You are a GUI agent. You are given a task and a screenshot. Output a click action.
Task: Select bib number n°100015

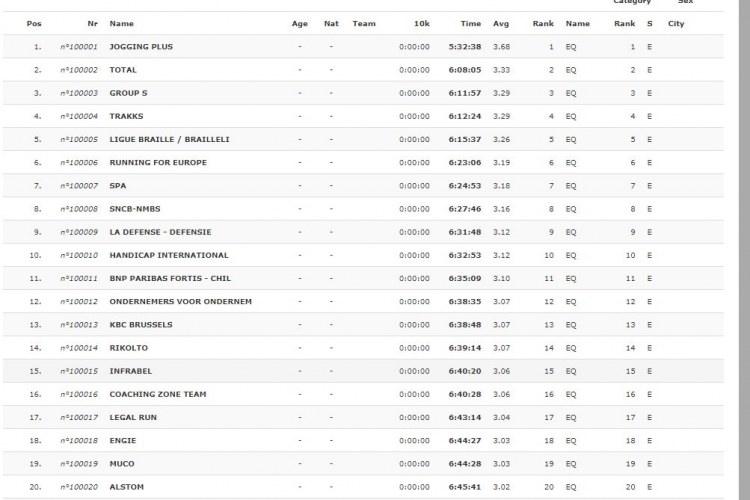(x=79, y=371)
